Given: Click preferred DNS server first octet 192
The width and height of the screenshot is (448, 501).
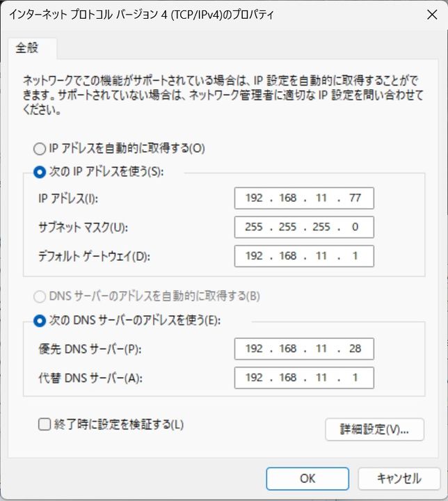Looking at the screenshot, I should click(254, 349).
